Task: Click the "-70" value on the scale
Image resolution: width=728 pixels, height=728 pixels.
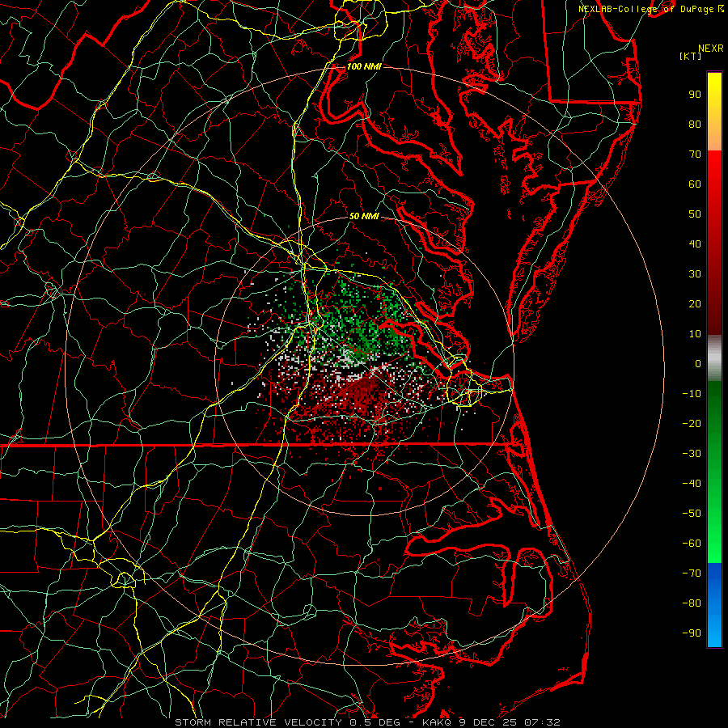Action: tap(692, 574)
